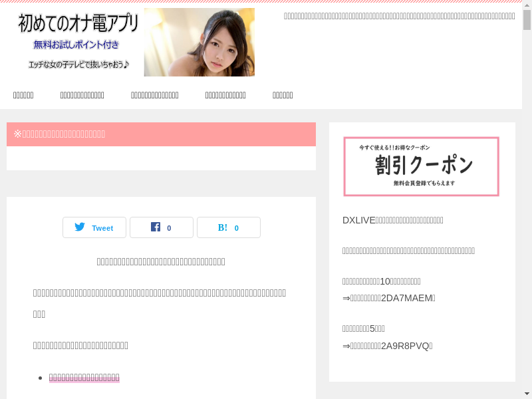Click the site logo banner in header
Screen dimensions: 532x399
point(78,42)
